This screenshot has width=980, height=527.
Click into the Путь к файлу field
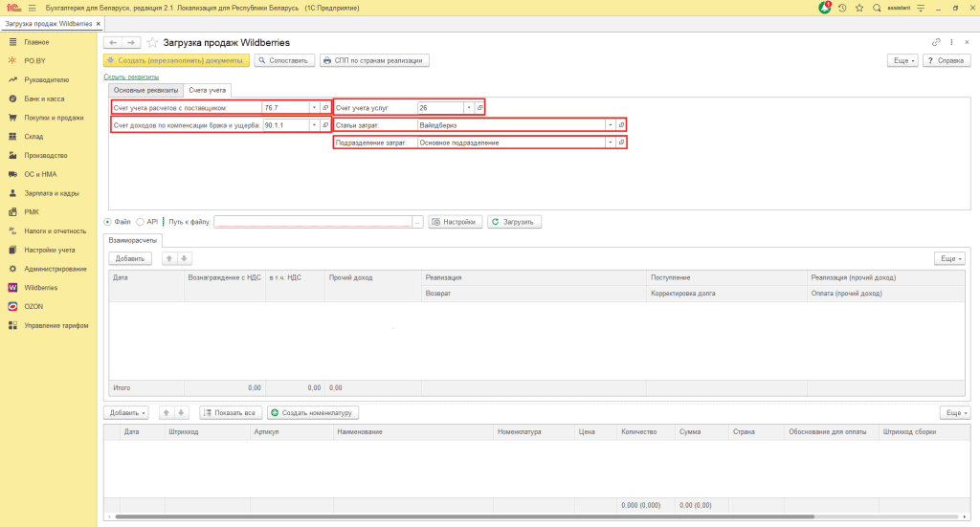pos(312,222)
